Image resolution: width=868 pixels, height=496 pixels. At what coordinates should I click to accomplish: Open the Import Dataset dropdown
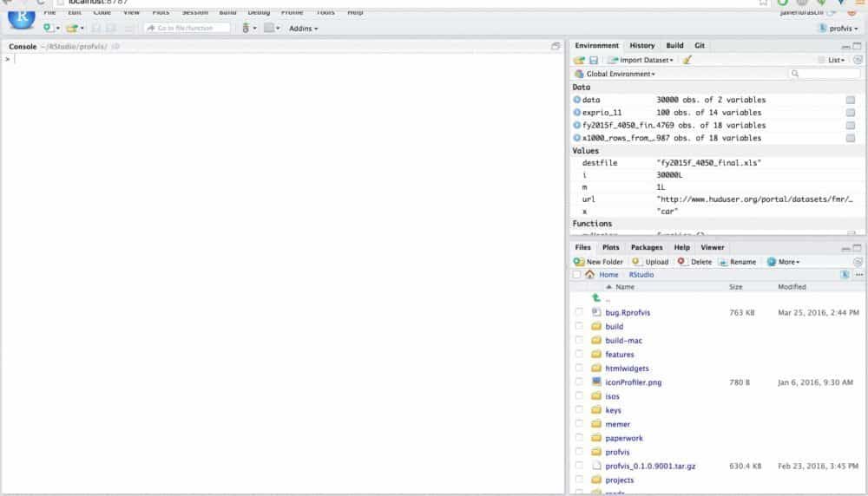[641, 60]
